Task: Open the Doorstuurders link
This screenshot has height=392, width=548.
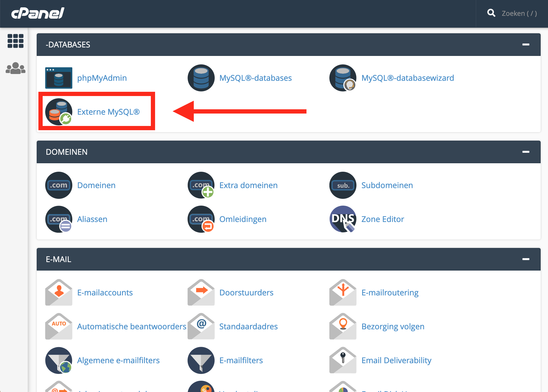Action: pos(247,293)
